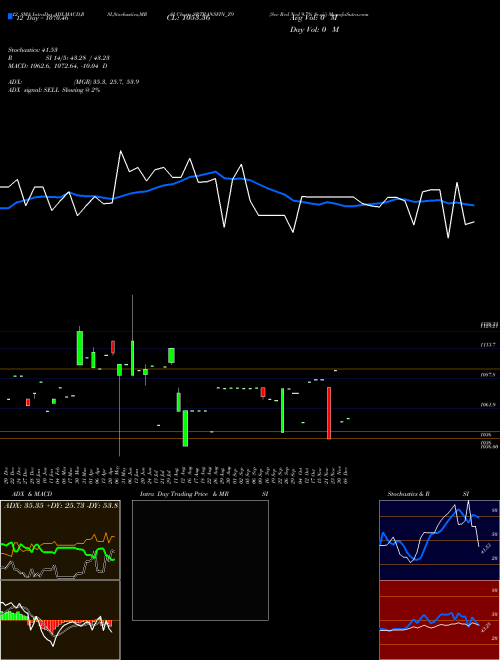Click the '(MGR) 35.3, 25.7, 53.9' ADX values
Viewport: 500px width, 660px height.
pyautogui.click(x=106, y=82)
